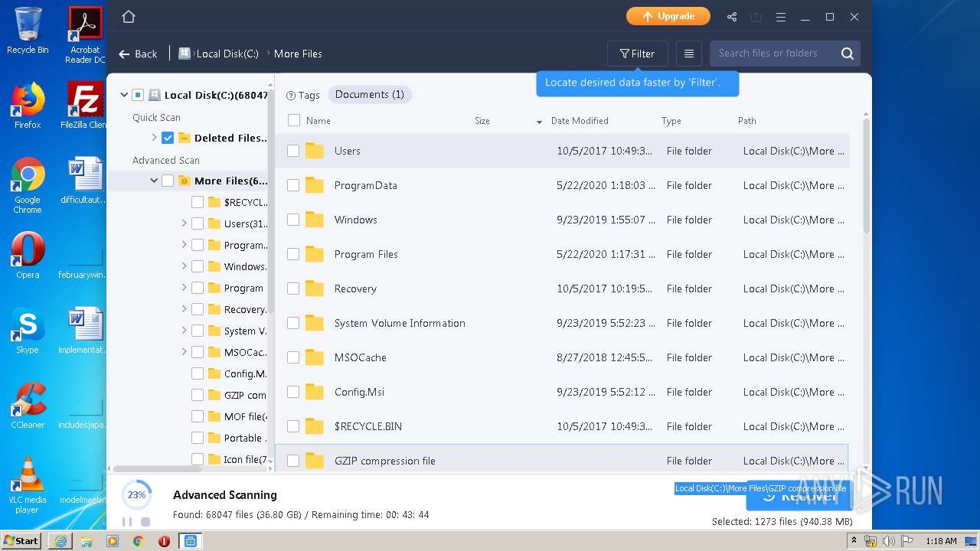Open the hamburger menu in title bar
This screenshot has height=551, width=980.
[781, 17]
